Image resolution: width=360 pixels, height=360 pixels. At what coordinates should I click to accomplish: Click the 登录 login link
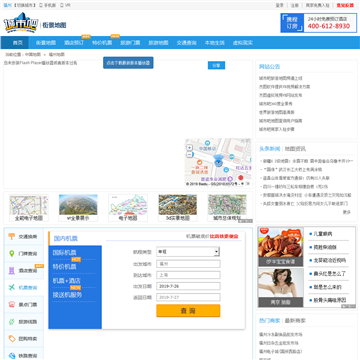[x=279, y=5]
